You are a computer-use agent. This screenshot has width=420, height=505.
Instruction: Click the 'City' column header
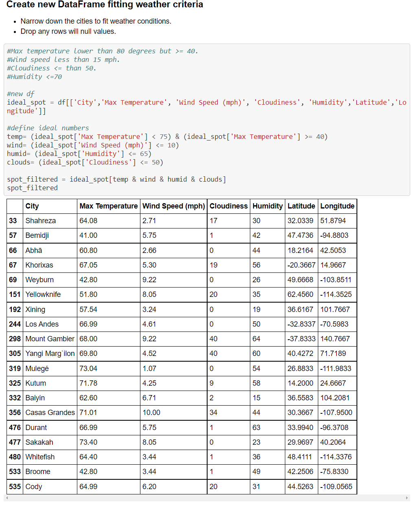[32, 206]
